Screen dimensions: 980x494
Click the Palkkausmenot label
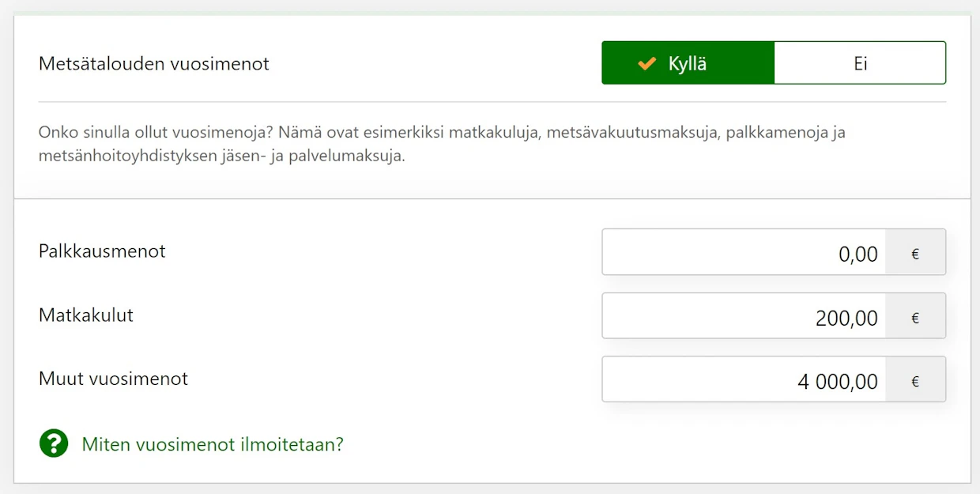point(102,251)
